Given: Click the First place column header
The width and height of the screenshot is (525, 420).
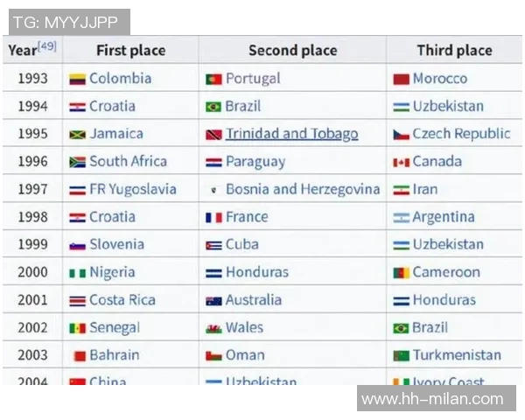Looking at the screenshot, I should 130,51.
